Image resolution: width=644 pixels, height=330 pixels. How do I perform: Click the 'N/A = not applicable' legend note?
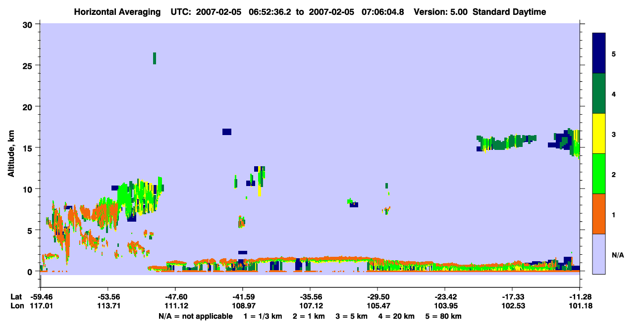pos(195,316)
